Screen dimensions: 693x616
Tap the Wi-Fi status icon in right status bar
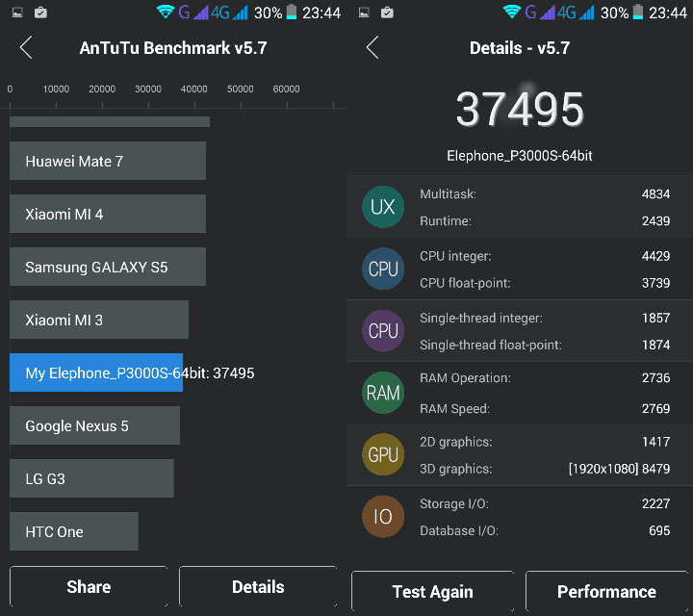click(x=512, y=12)
